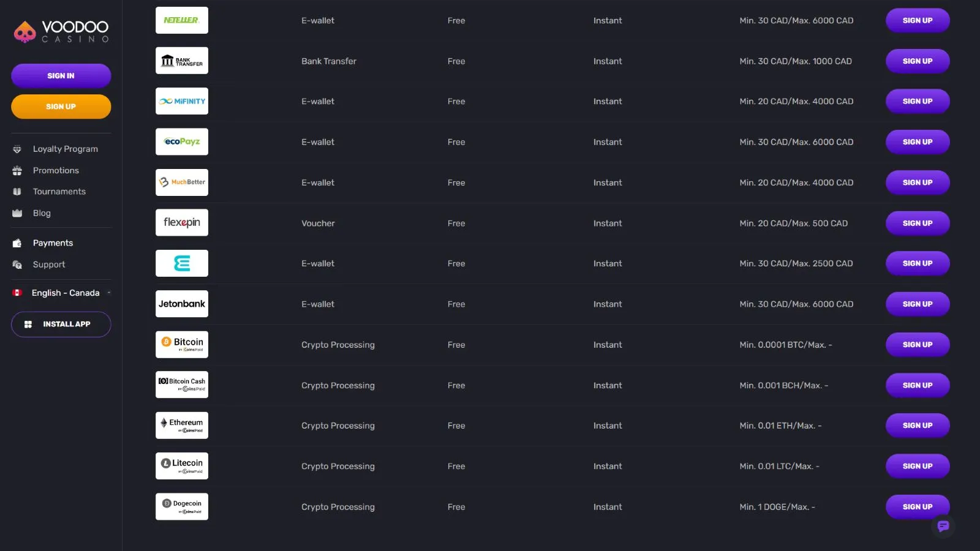Image resolution: width=980 pixels, height=551 pixels.
Task: Go to the Promotions page
Action: [x=56, y=170]
